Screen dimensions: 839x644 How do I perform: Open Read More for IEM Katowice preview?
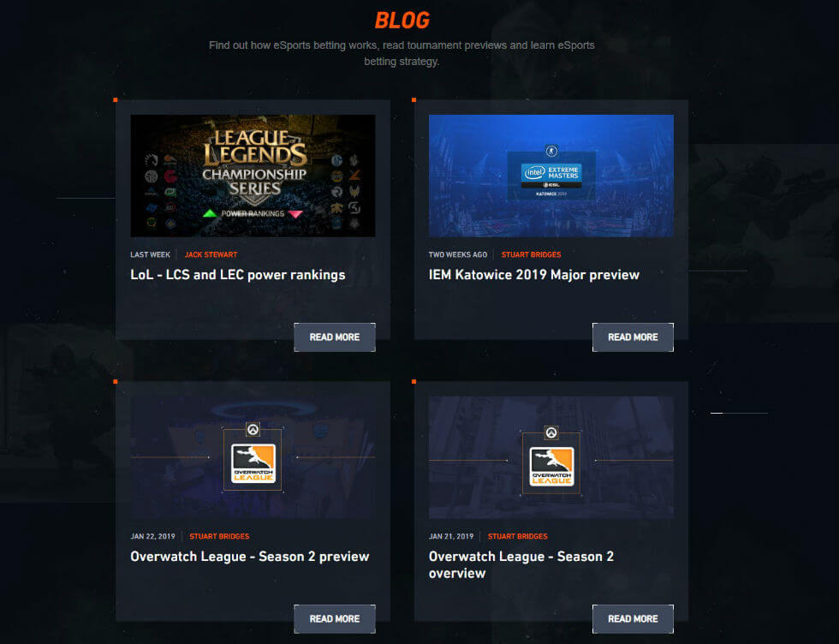coord(633,337)
